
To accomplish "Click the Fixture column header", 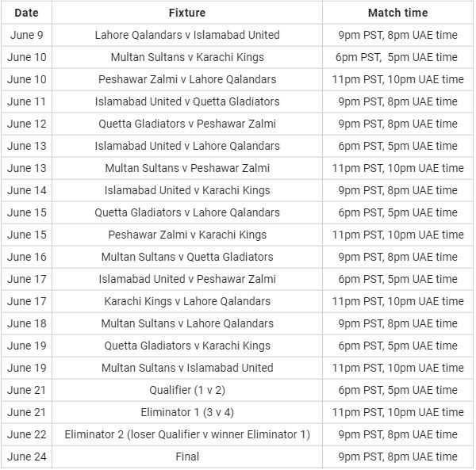I will [187, 13].
